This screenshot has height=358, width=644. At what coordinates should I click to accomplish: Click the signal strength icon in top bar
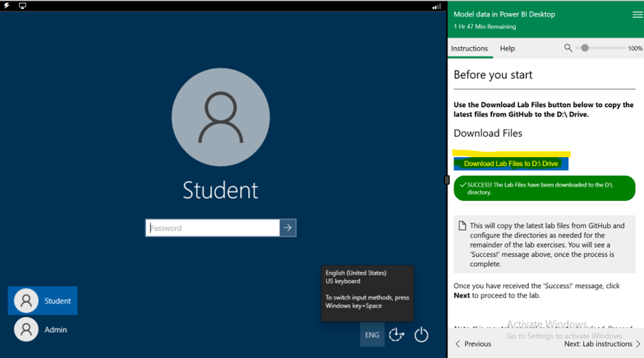pyautogui.click(x=436, y=6)
